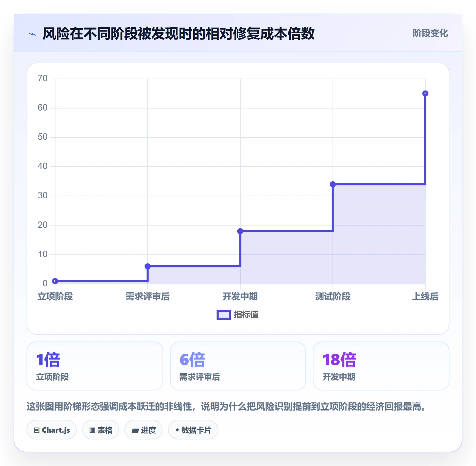Open the 1倍 立项阶段 data card
This screenshot has width=476, height=466.
click(95, 366)
